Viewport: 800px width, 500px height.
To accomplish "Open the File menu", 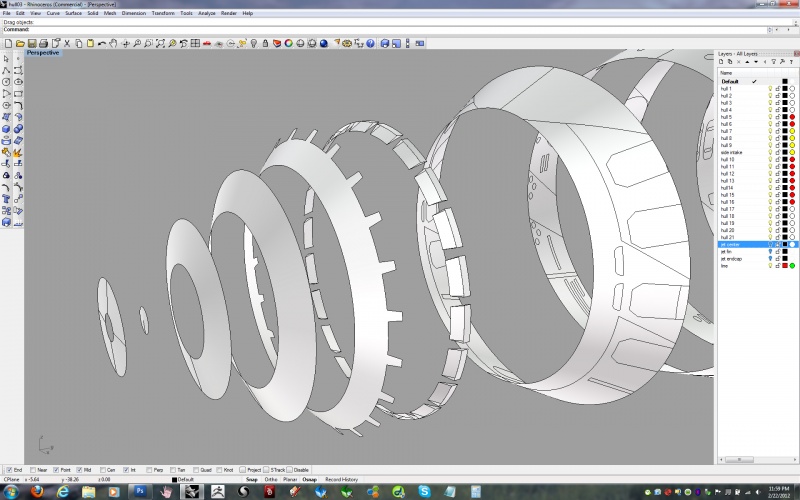I will 7,13.
